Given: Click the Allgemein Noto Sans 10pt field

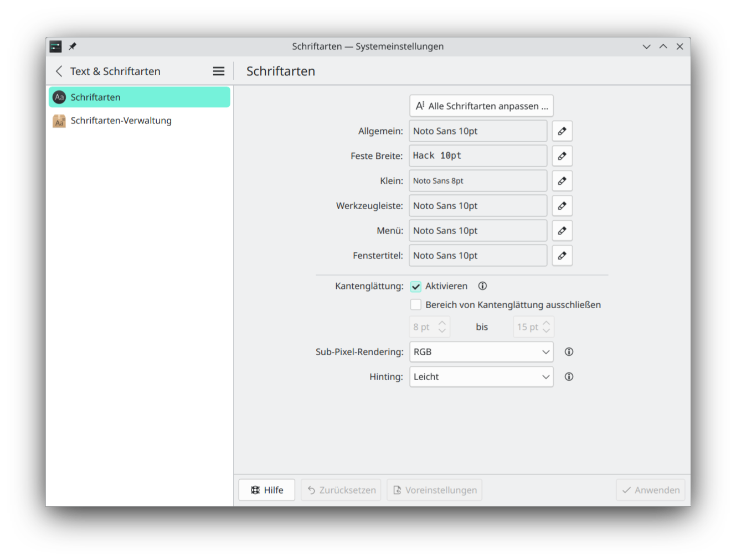Looking at the screenshot, I should (x=478, y=131).
